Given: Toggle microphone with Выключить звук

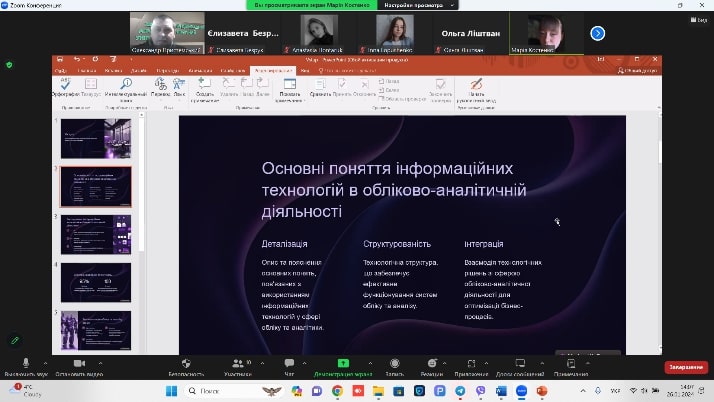Looking at the screenshot, I should [26, 367].
